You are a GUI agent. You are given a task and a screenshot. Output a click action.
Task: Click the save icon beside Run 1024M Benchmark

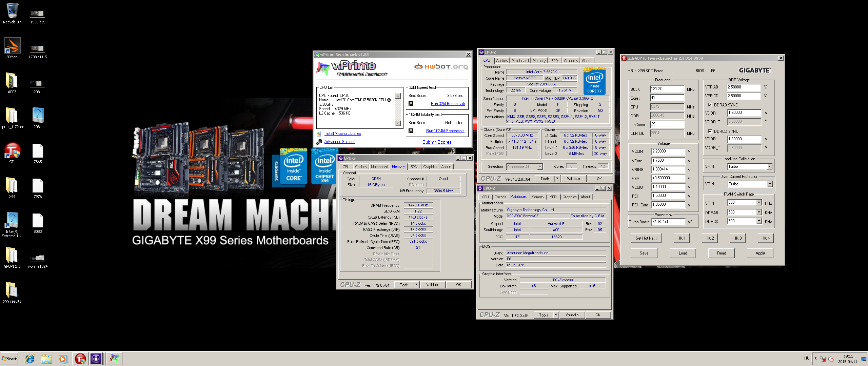411,131
